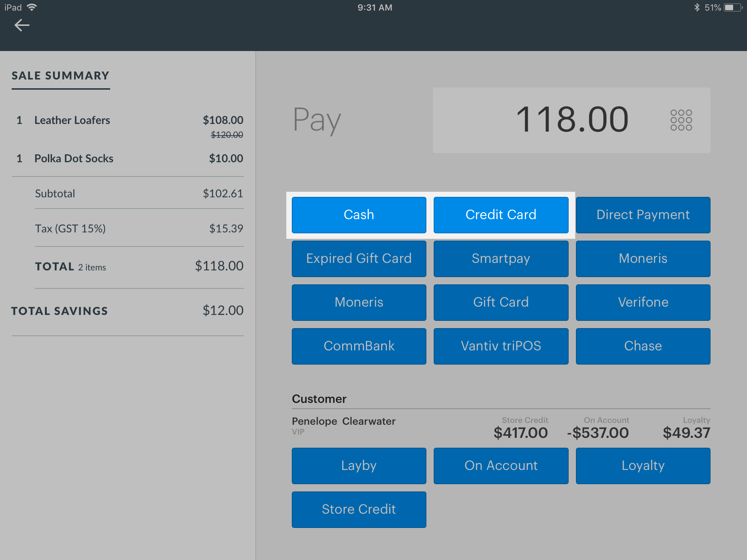Choose Direct Payment option
Image resolution: width=747 pixels, height=560 pixels.
[x=643, y=215]
